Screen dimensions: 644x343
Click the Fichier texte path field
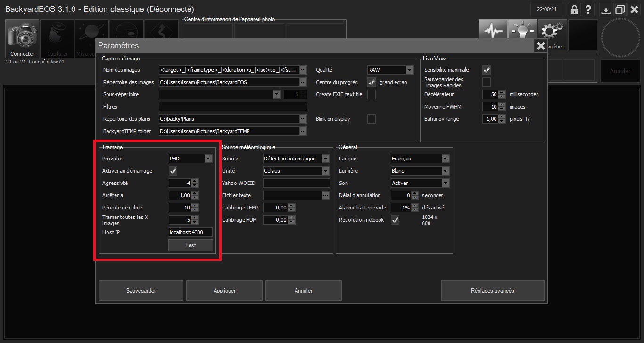pyautogui.click(x=293, y=195)
